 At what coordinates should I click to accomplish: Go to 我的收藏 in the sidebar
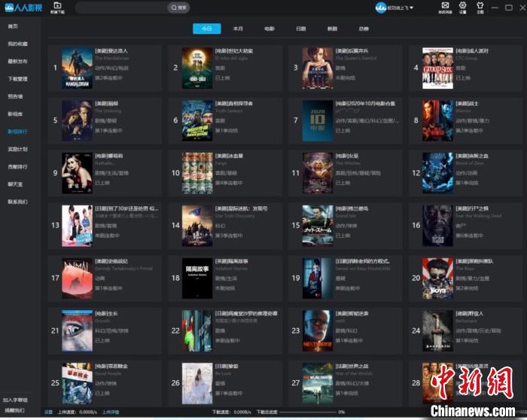(17, 44)
